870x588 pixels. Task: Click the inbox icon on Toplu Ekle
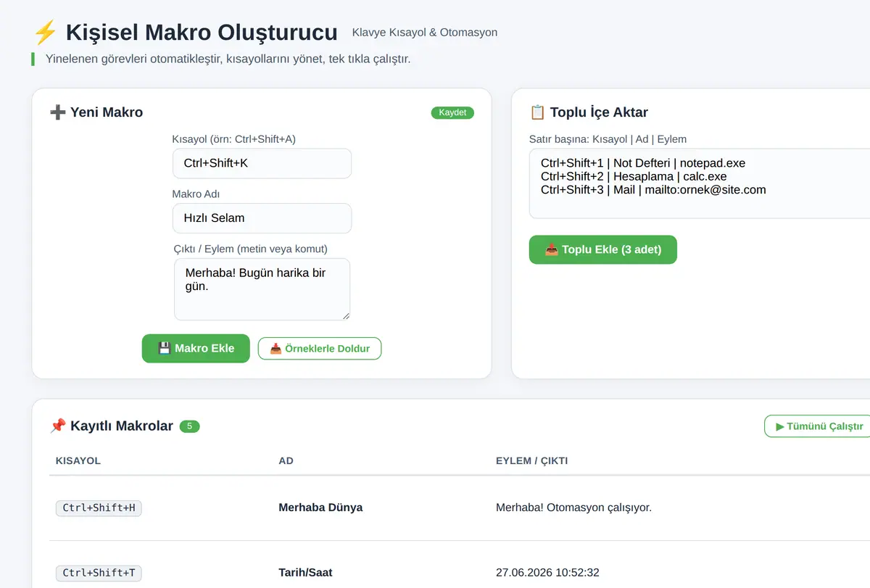pos(552,249)
